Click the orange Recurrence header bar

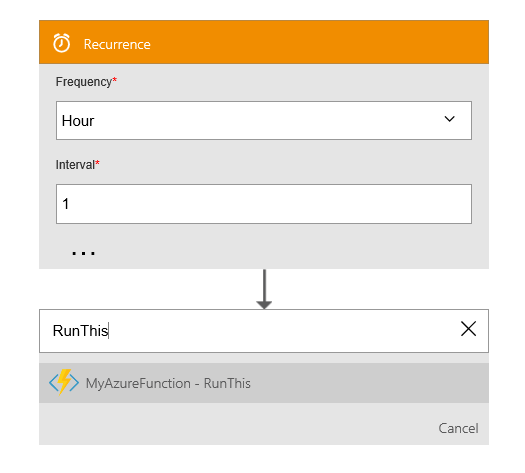(x=264, y=42)
